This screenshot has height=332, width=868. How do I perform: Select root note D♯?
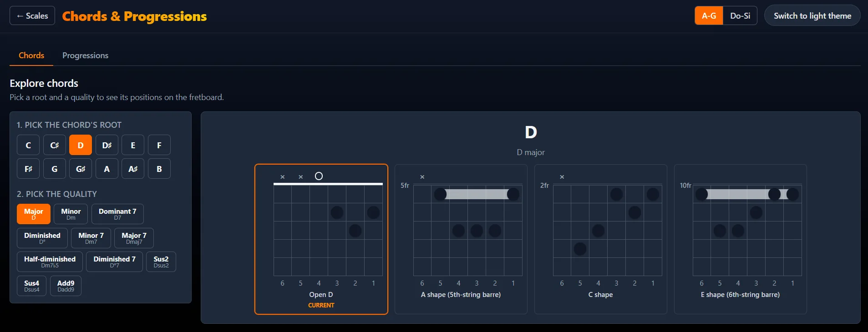107,145
